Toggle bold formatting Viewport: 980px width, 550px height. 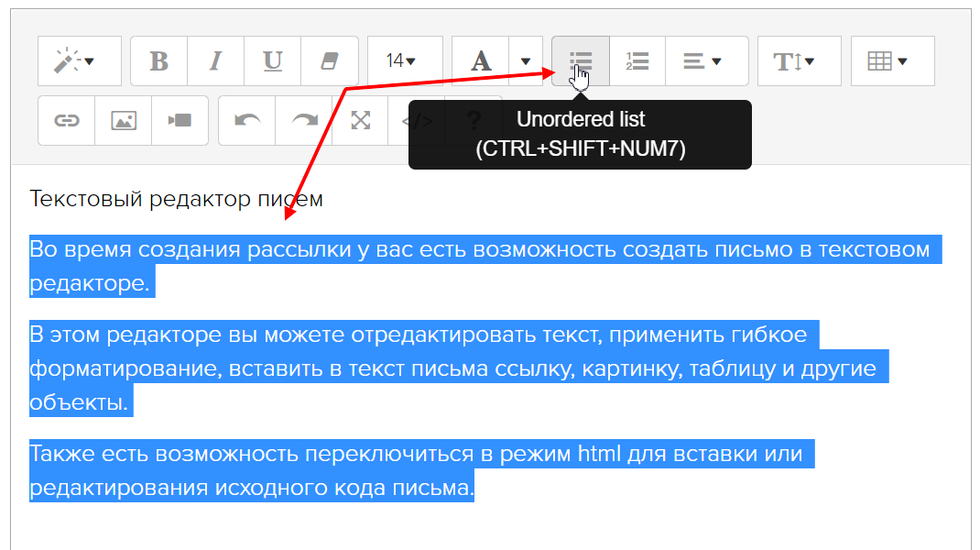pos(158,61)
